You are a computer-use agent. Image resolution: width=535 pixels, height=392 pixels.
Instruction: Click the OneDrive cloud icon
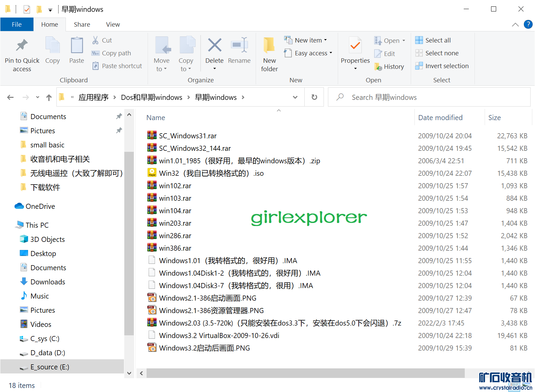click(x=19, y=206)
